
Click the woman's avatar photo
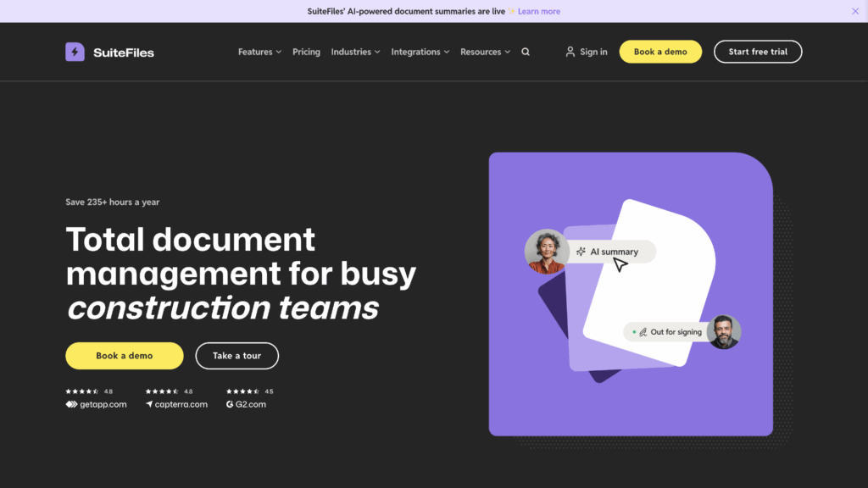tap(547, 252)
